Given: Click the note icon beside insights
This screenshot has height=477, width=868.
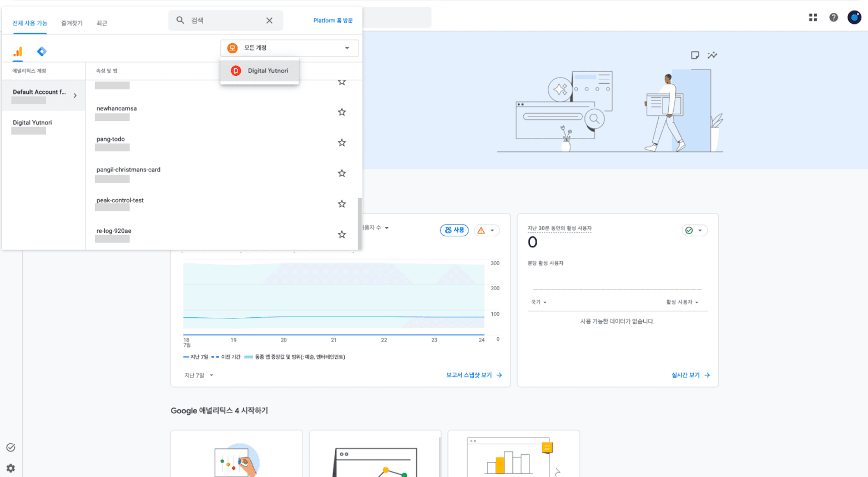Looking at the screenshot, I should [695, 55].
